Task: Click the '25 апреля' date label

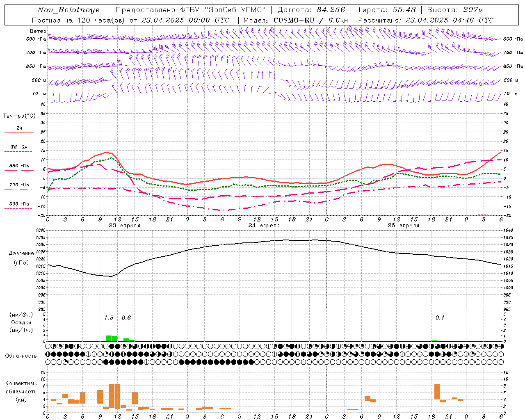Action: (x=403, y=225)
